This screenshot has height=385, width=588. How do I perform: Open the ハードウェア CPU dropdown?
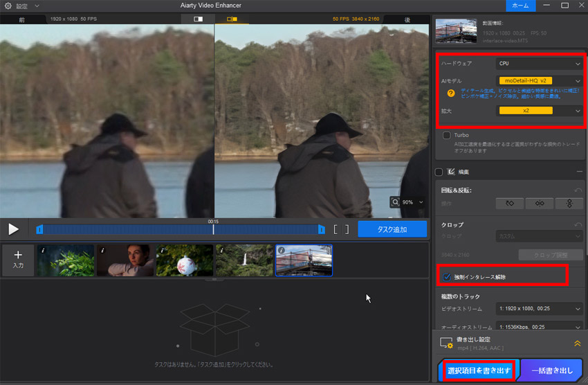tap(539, 64)
